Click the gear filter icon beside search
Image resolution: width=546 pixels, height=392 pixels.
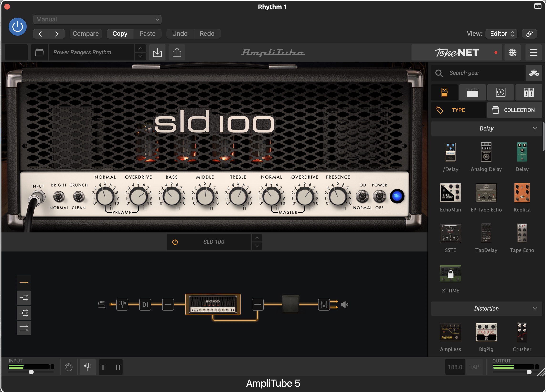(534, 73)
